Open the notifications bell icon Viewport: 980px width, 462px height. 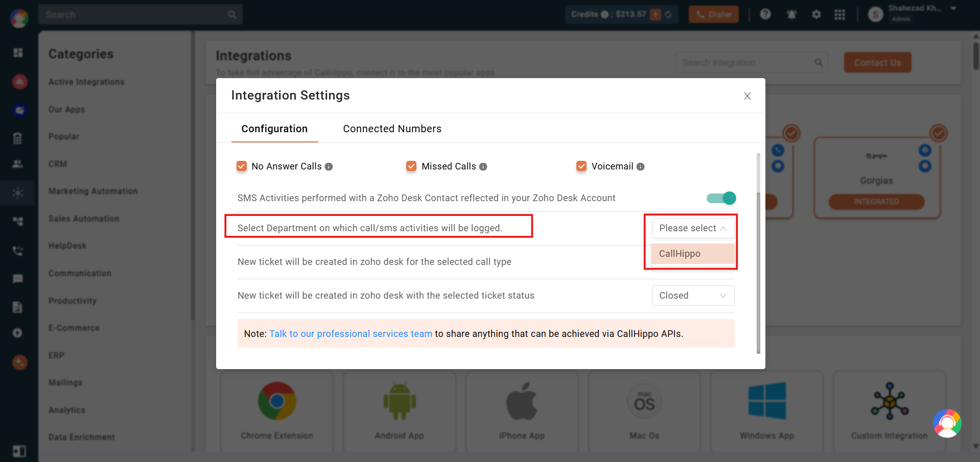[x=791, y=14]
